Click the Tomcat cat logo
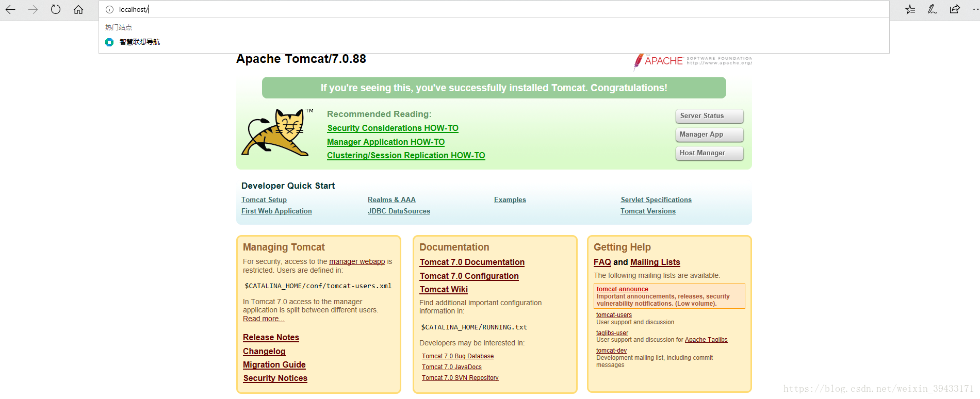Image resolution: width=980 pixels, height=399 pixels. click(x=277, y=132)
